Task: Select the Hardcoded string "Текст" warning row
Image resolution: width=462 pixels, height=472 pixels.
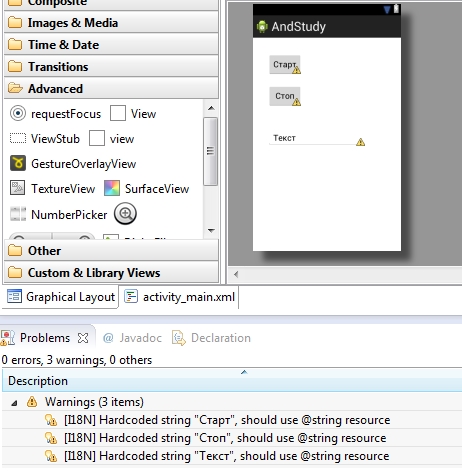Action: click(x=232, y=456)
